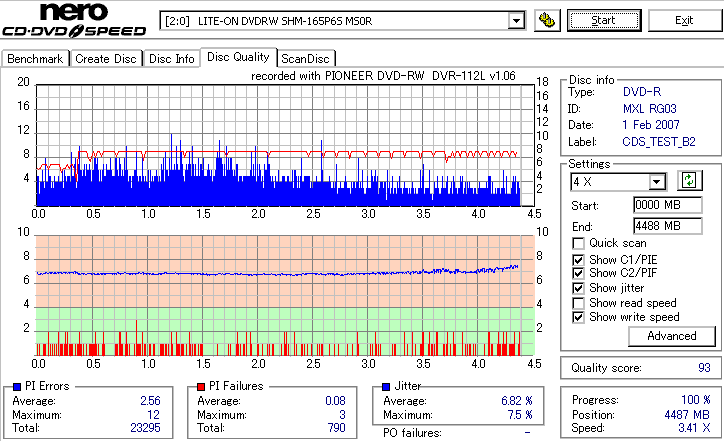
Task: Uncheck Show C1/PIE
Action: click(578, 260)
